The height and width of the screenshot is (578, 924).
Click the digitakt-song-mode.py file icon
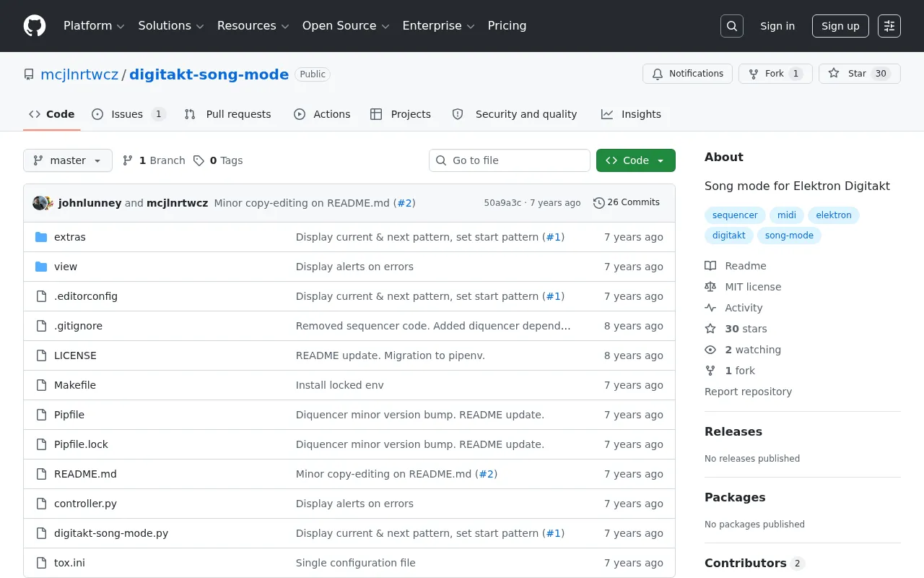pos(41,533)
